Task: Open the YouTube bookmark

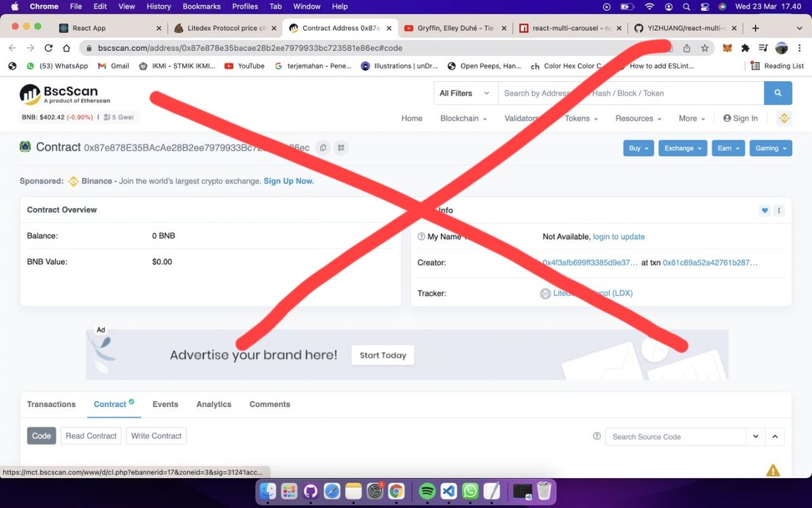Action: (244, 66)
